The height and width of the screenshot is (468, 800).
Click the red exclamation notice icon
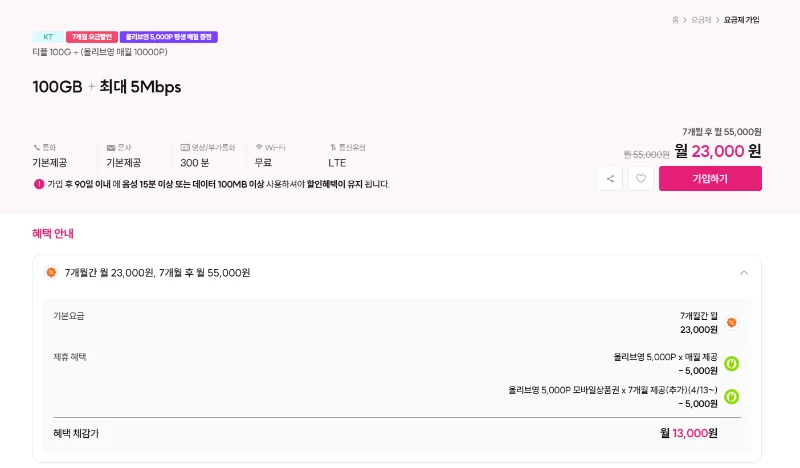(x=39, y=184)
